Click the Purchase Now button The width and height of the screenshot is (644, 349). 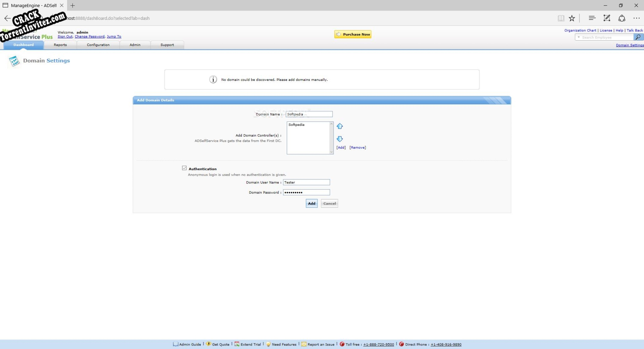pos(353,34)
